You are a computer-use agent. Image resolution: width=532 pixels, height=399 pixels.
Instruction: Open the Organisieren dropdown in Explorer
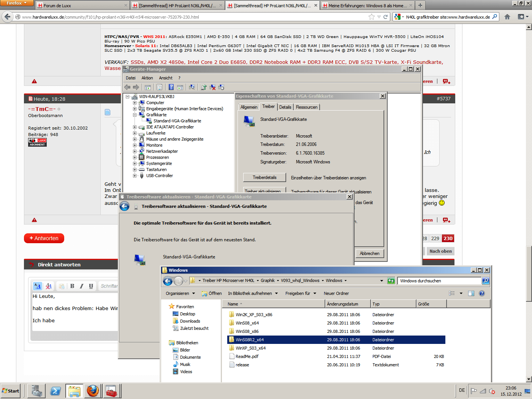pos(180,293)
